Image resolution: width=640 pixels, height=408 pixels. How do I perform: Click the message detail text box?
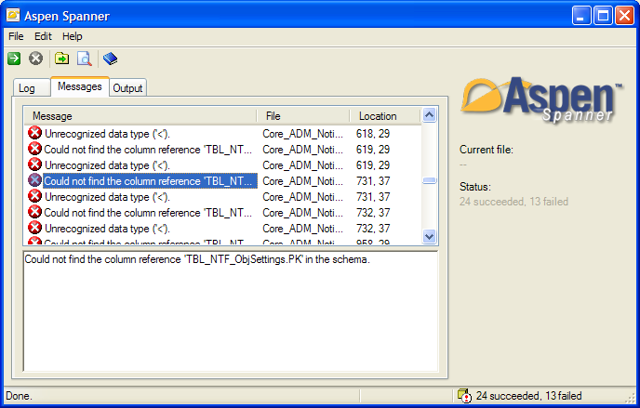pos(231,311)
